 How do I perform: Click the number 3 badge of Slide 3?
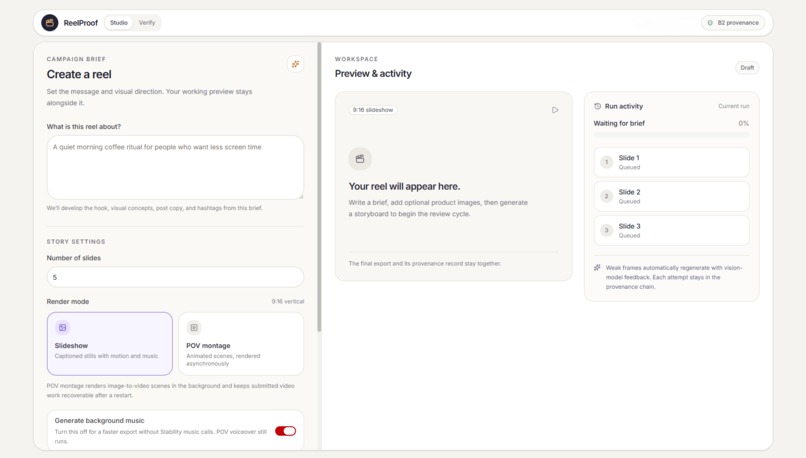pos(607,230)
